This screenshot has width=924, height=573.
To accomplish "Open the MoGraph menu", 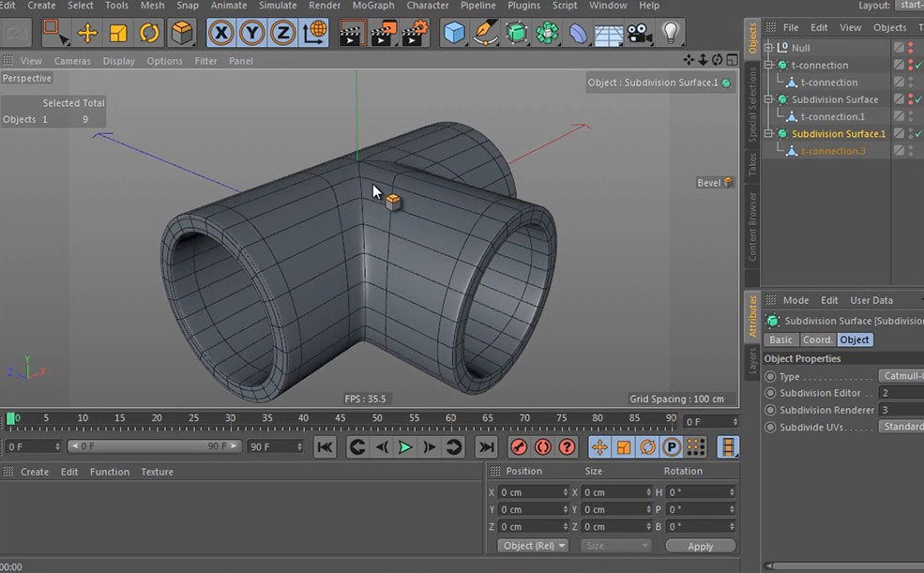I will [372, 6].
